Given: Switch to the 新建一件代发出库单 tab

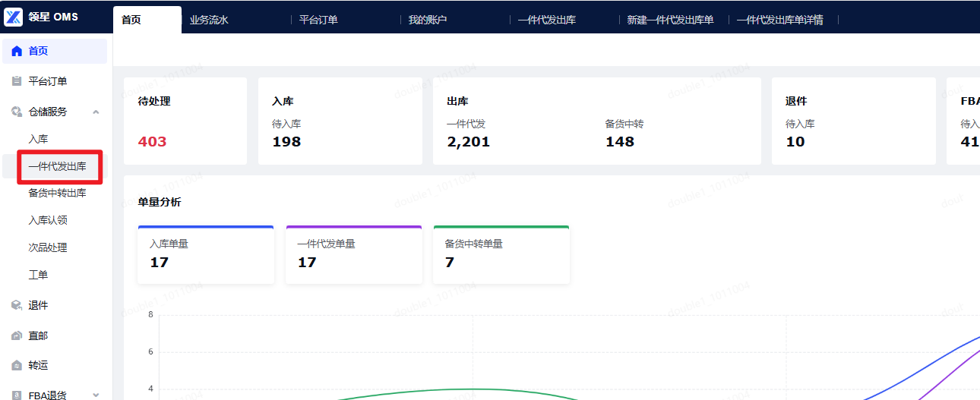Looking at the screenshot, I should pos(670,20).
